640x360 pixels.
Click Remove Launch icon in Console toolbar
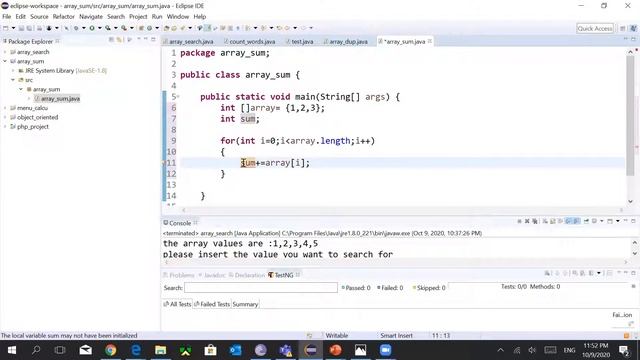tap(527, 221)
